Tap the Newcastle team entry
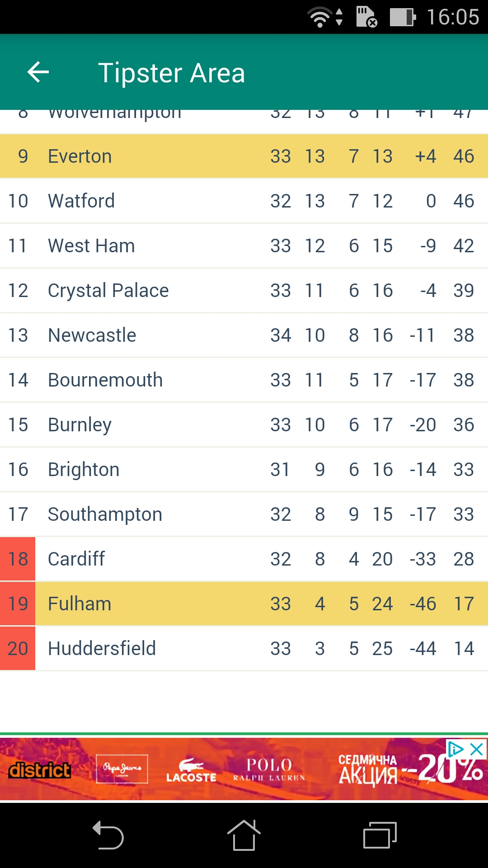The height and width of the screenshot is (868, 488). pyautogui.click(x=244, y=335)
